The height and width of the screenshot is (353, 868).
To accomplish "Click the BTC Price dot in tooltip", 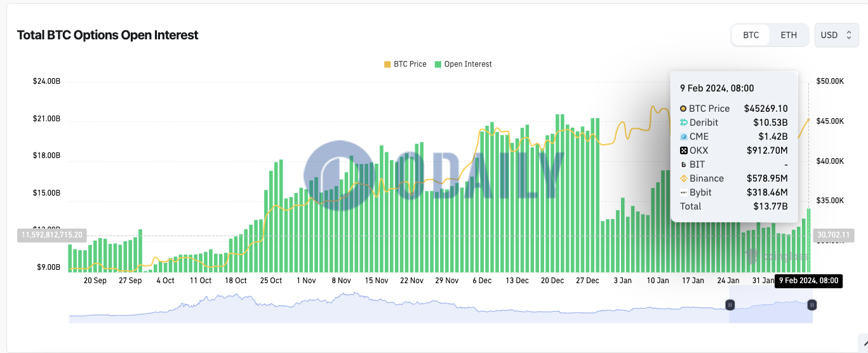I will 683,109.
